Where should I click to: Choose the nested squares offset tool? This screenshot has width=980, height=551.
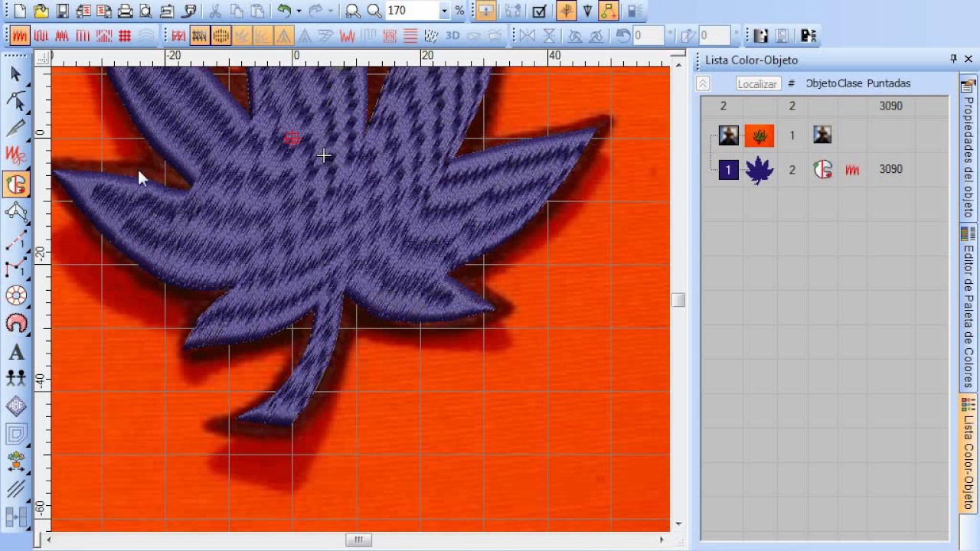(x=16, y=435)
